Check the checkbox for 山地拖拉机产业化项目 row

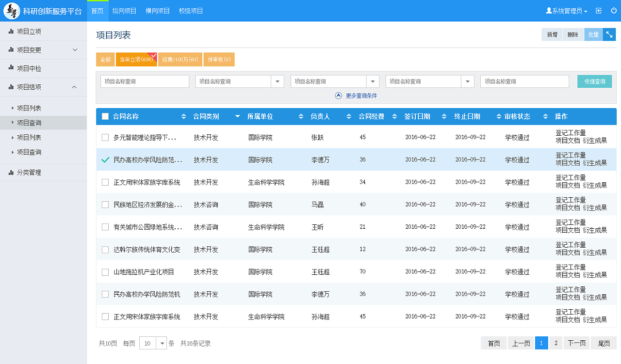pos(105,272)
